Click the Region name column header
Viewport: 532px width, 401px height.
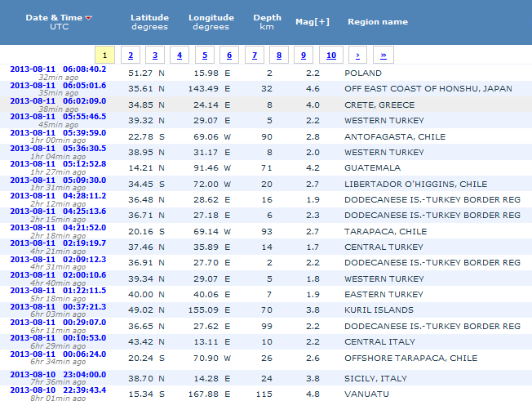(x=378, y=22)
